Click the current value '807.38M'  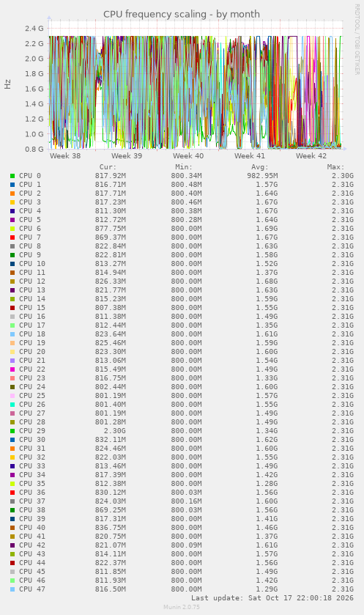coord(111,308)
